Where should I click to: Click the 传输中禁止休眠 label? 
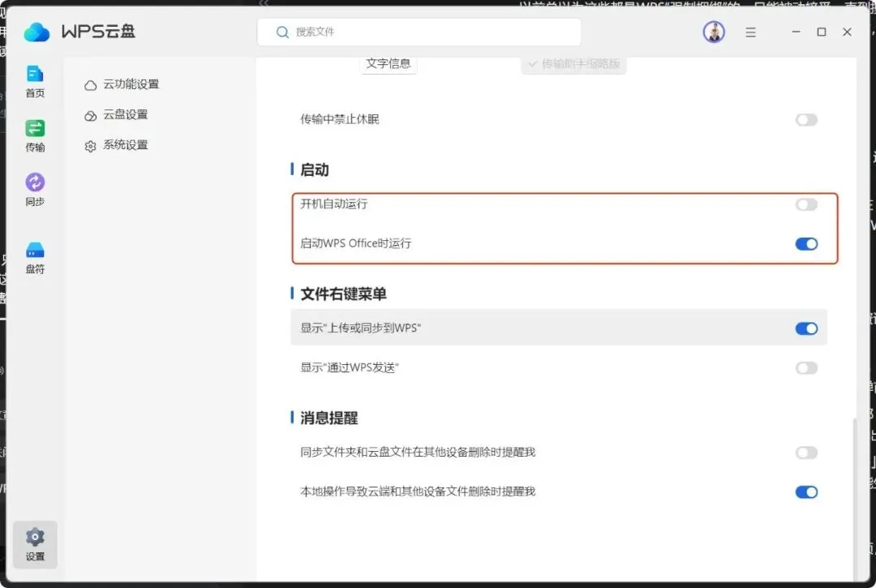340,119
